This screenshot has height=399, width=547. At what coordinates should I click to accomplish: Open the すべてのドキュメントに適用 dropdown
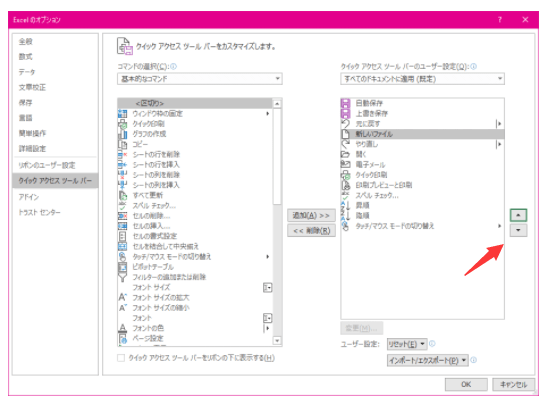tap(422, 79)
